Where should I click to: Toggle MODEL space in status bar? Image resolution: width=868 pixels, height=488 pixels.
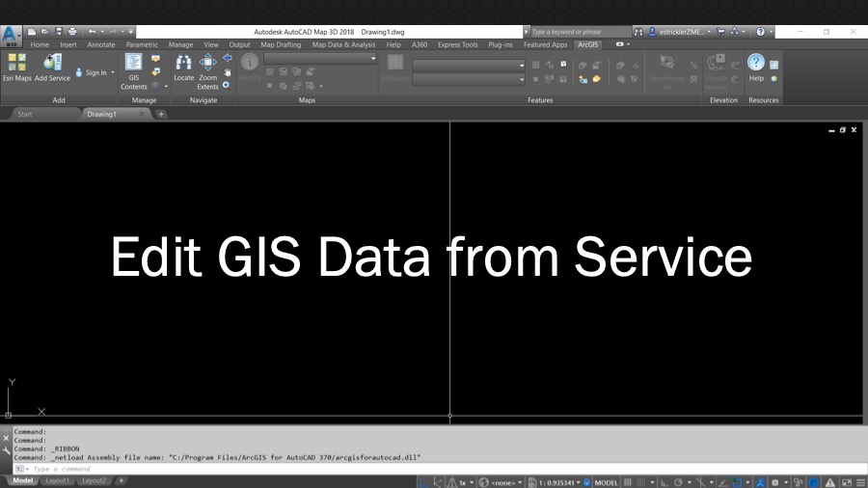click(607, 482)
